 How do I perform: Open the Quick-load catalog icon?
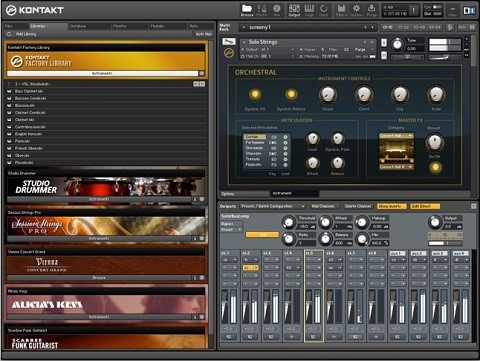click(324, 10)
